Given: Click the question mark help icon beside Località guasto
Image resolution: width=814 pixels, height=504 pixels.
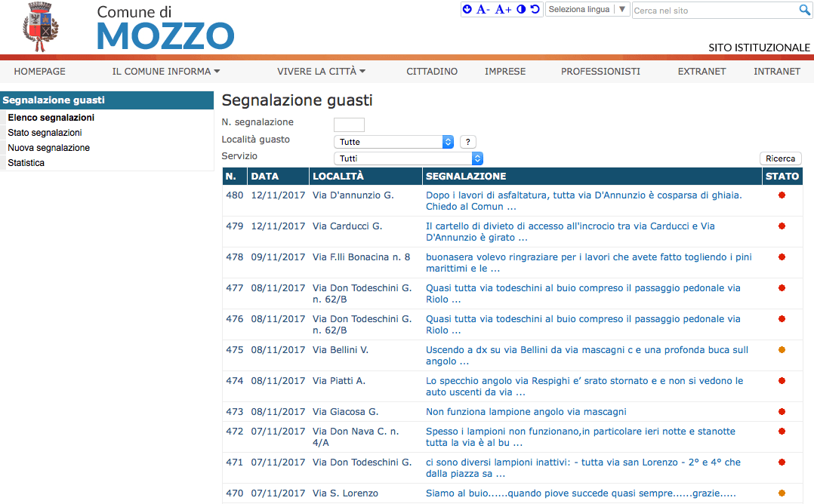Looking at the screenshot, I should click(467, 141).
